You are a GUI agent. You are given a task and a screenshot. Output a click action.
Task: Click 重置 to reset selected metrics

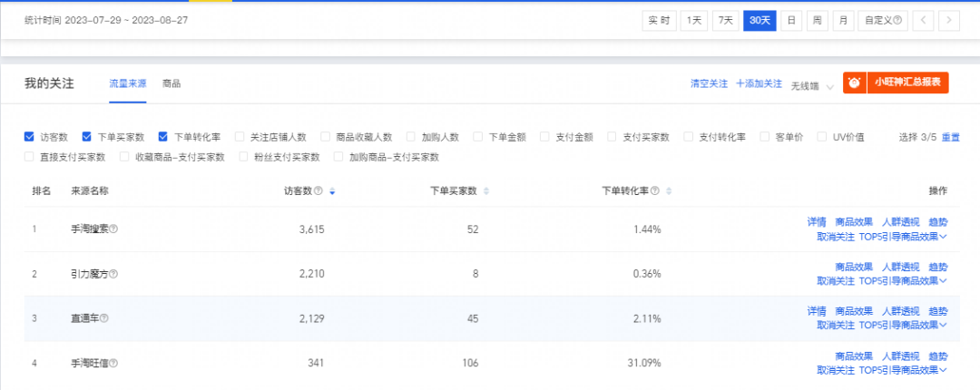pyautogui.click(x=950, y=137)
